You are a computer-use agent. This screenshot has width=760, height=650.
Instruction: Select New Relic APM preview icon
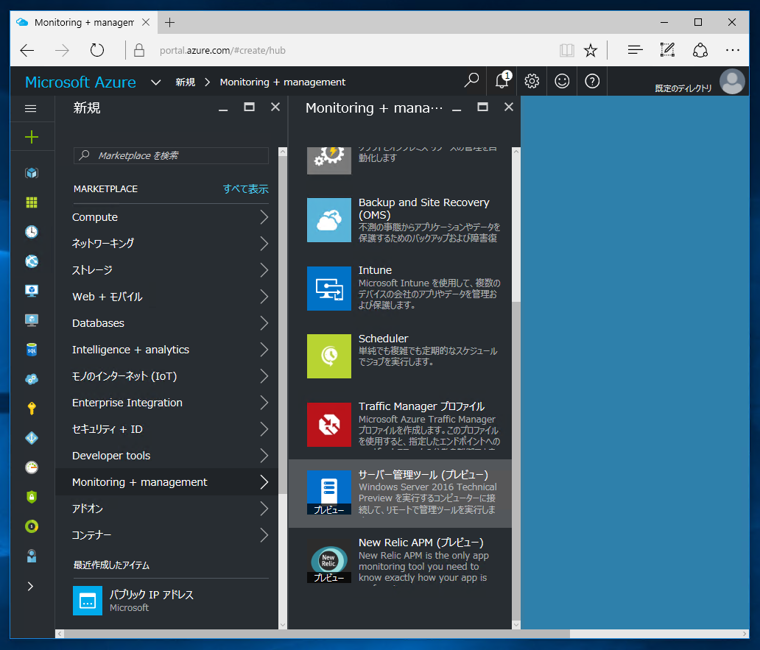pos(329,561)
